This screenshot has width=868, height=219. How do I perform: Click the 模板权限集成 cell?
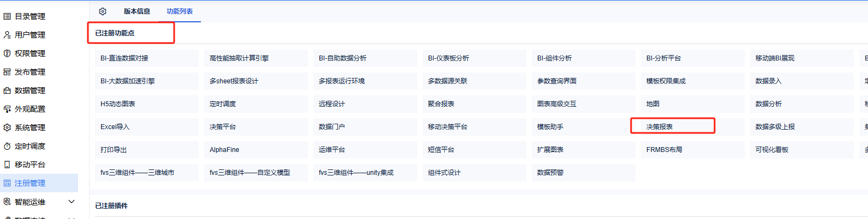click(693, 81)
